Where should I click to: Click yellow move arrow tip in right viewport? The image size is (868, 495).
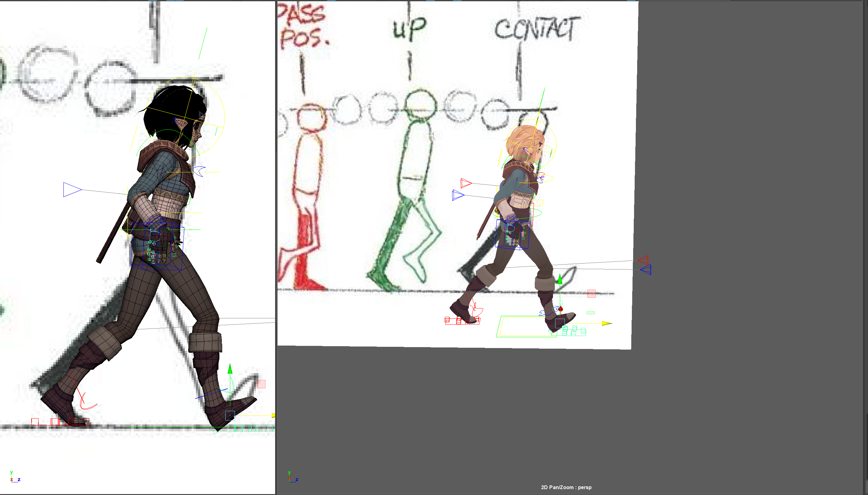[x=607, y=323]
